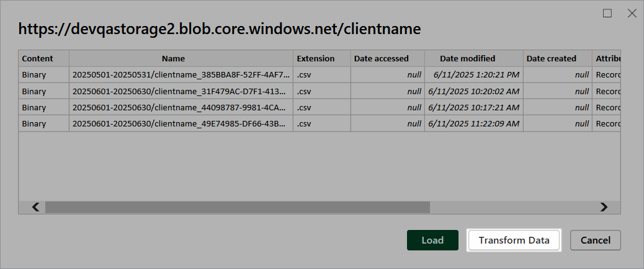Viewport: 644px width, 269px height.
Task: Click file name clientname_49E74985-DF66-43B
Action: [181, 124]
